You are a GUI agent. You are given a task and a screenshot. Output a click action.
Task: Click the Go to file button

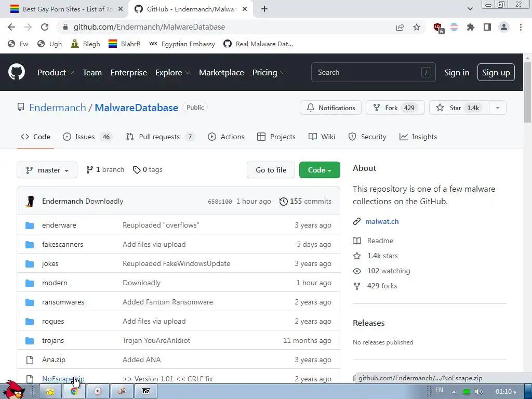pos(271,170)
